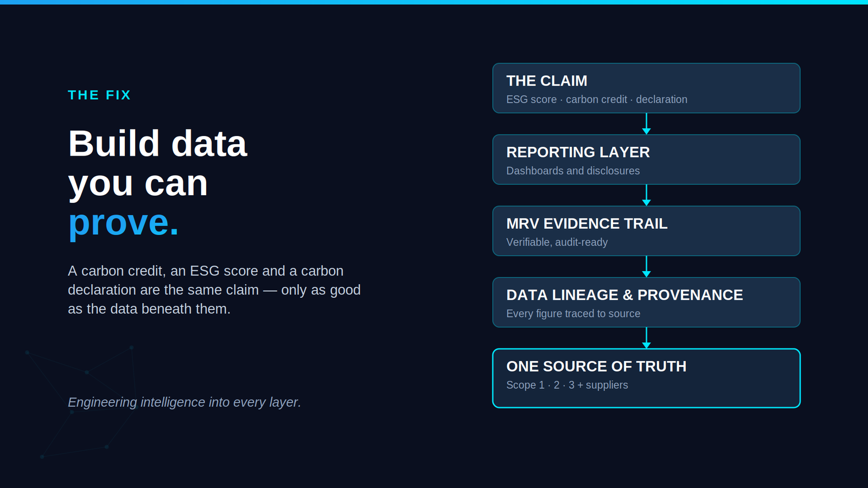The height and width of the screenshot is (488, 868).
Task: Click the arrow between Reporting Layer and MRV Evidence Trail
Action: coord(646,195)
